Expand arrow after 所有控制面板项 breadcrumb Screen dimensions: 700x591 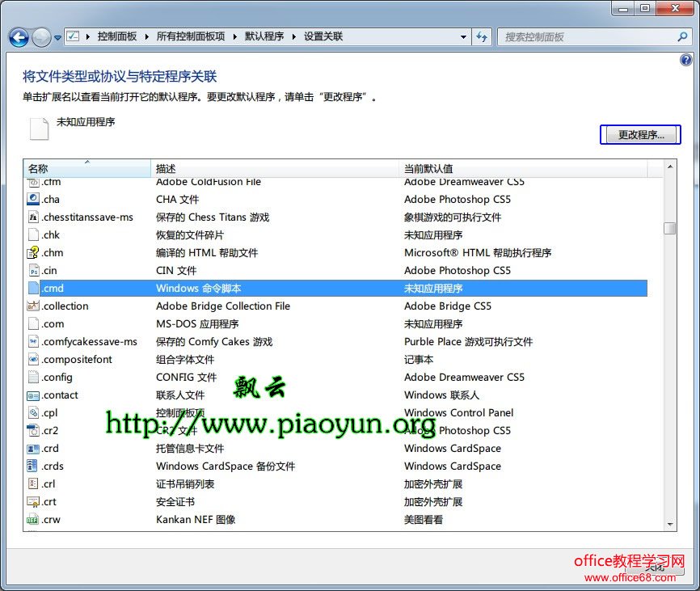(x=235, y=37)
